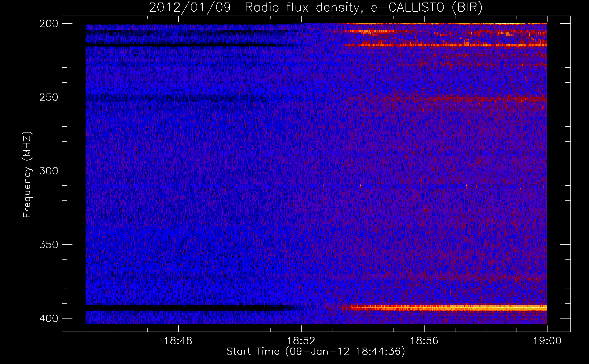Click the 'Frequency (MHZ)' y-axis label
This screenshot has height=364, width=589.
point(27,174)
